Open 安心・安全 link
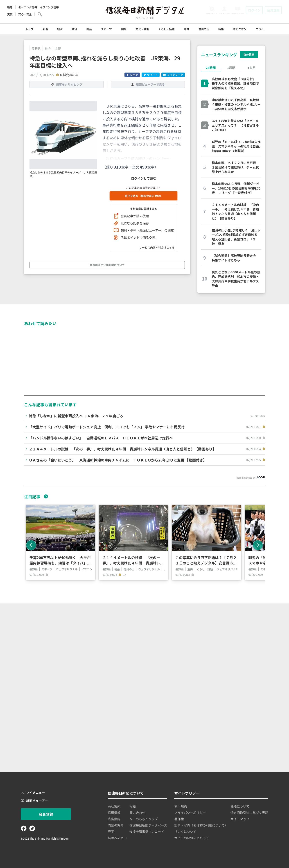The width and height of the screenshot is (289, 868). (x=25, y=14)
